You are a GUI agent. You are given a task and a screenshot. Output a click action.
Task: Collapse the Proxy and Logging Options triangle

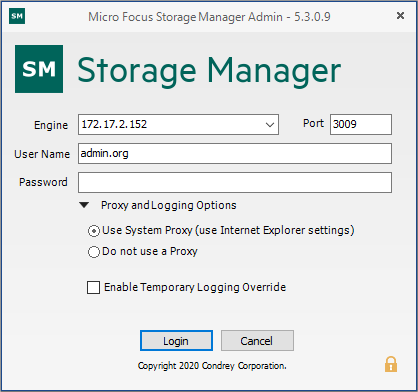coord(84,205)
